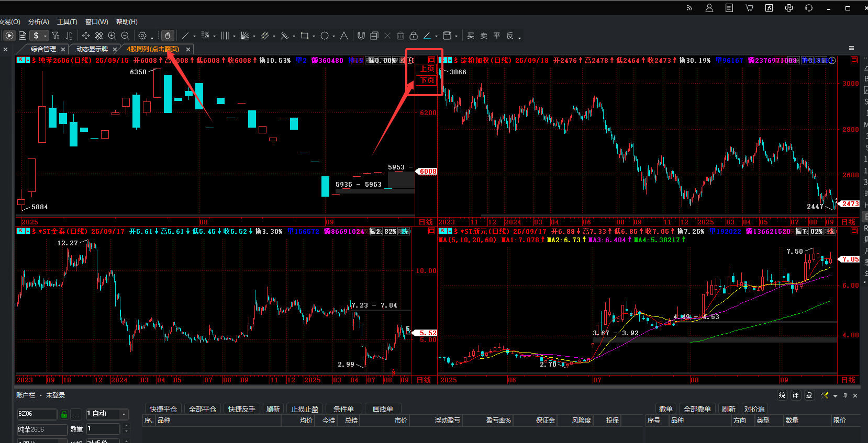868x443 pixels.
Task: Toggle the mouse cursor mode button
Action: [x=168, y=36]
